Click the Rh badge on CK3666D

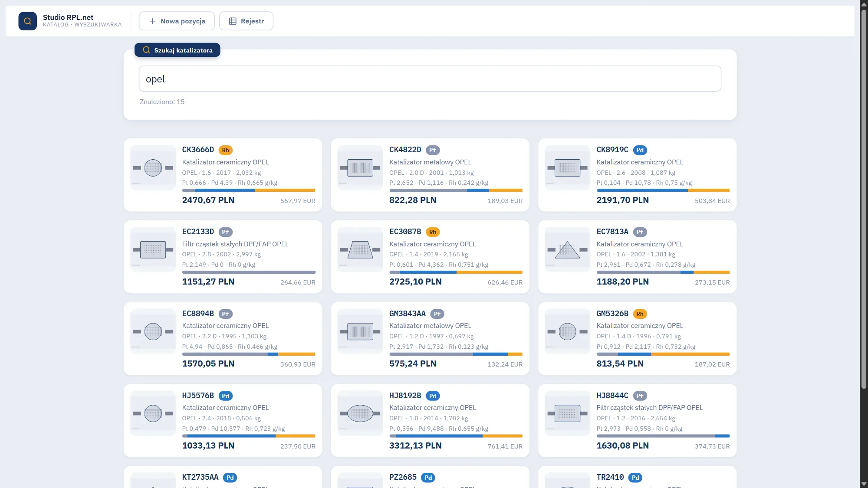point(225,150)
